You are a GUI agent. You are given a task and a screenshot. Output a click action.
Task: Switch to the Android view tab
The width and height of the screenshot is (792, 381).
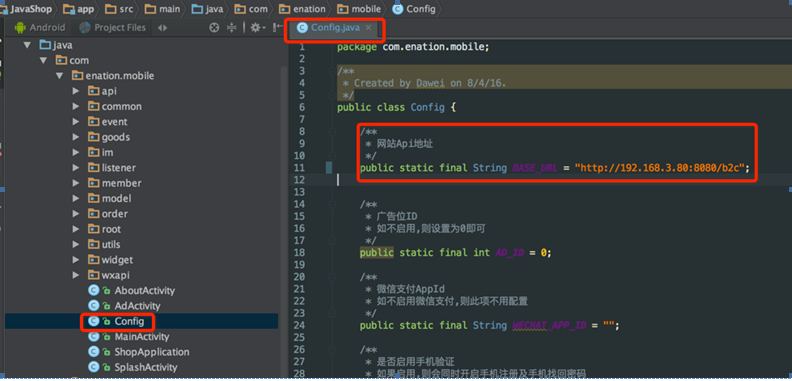[x=40, y=28]
